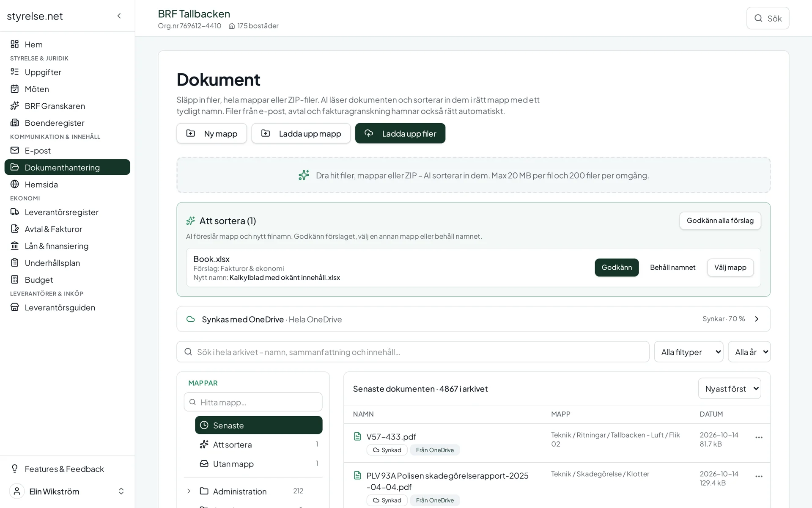
Task: Open Möten from the sidebar
Action: tap(67, 89)
